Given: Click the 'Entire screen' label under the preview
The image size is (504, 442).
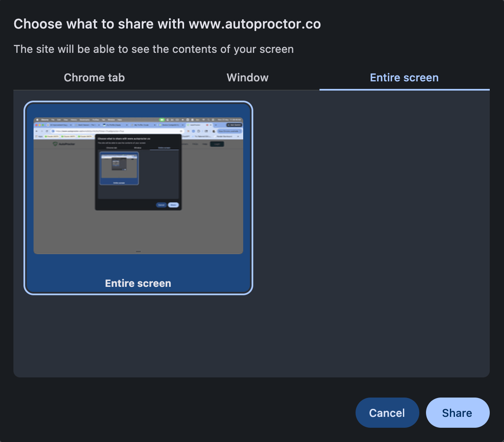Looking at the screenshot, I should click(138, 283).
